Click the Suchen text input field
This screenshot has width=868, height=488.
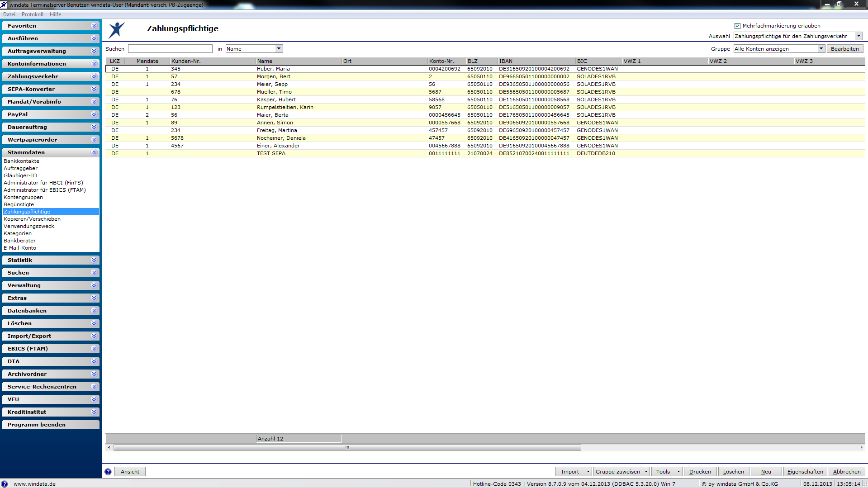click(170, 49)
